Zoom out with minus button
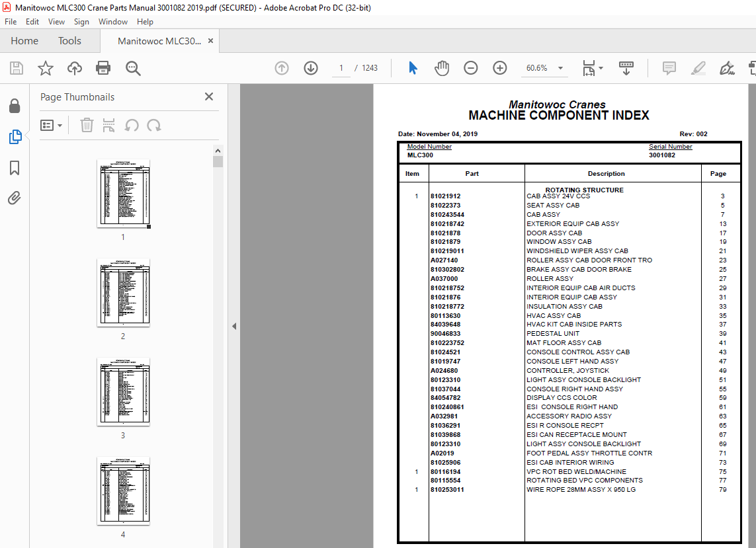This screenshot has height=548, width=756. [x=470, y=68]
